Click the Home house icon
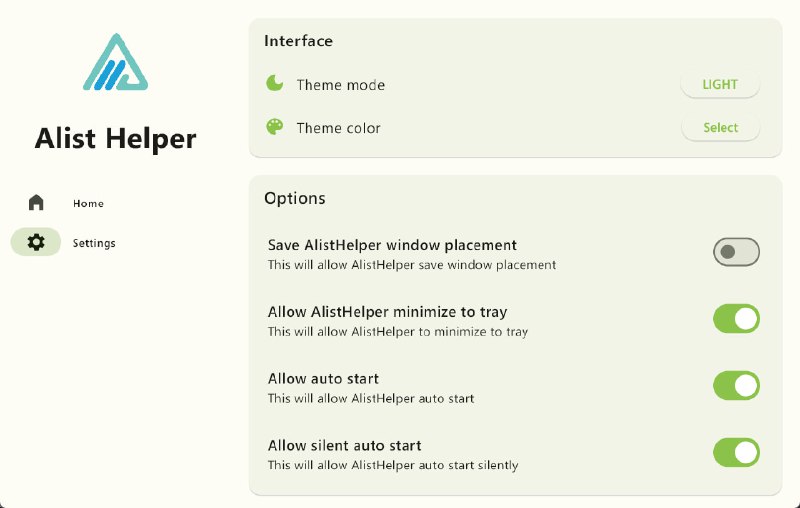Screen dimensions: 800x508 click(36, 203)
